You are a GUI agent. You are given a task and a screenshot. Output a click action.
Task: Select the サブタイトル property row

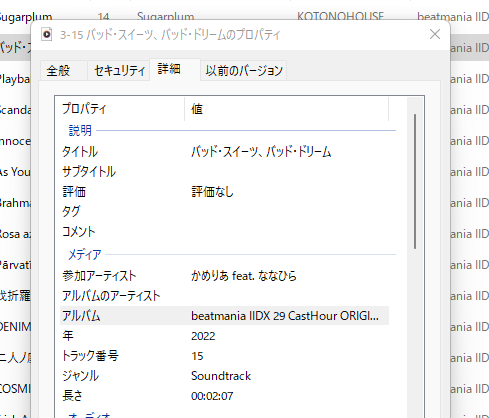(224, 172)
